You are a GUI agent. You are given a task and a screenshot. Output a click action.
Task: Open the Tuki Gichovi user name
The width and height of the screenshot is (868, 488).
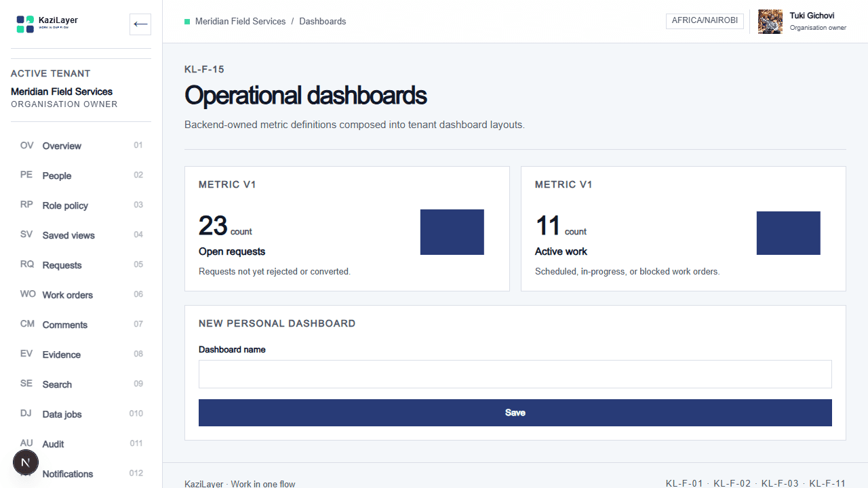pos(812,16)
